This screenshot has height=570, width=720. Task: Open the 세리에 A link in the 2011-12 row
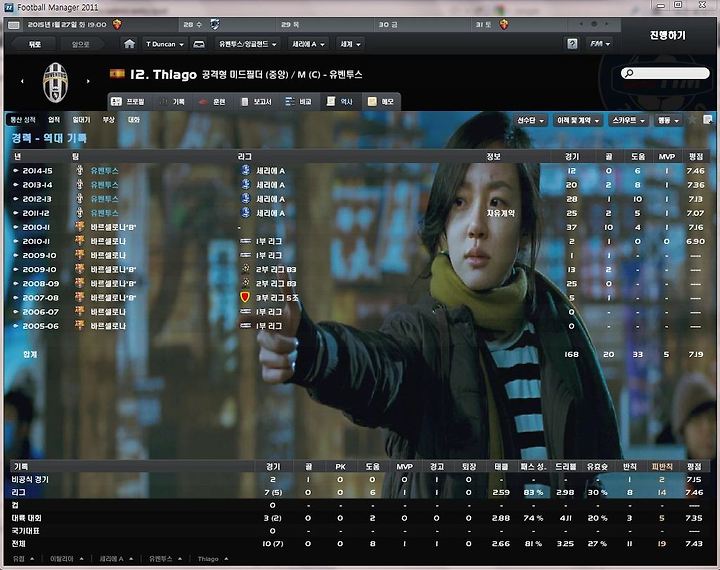pyautogui.click(x=270, y=213)
